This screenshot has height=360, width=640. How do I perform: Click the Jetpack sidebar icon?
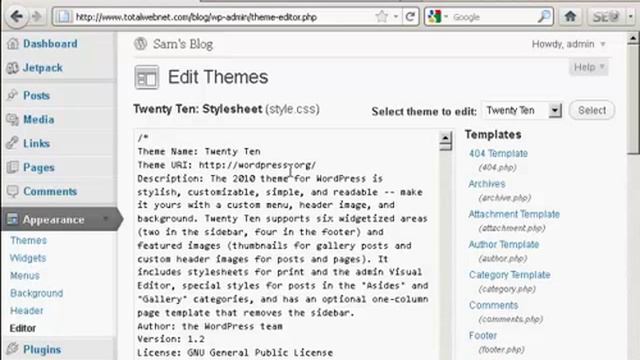(13, 68)
